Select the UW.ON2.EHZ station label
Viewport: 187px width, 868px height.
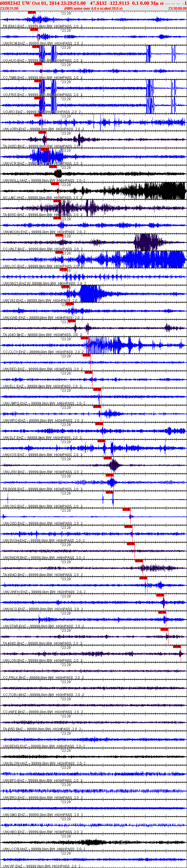42,507
